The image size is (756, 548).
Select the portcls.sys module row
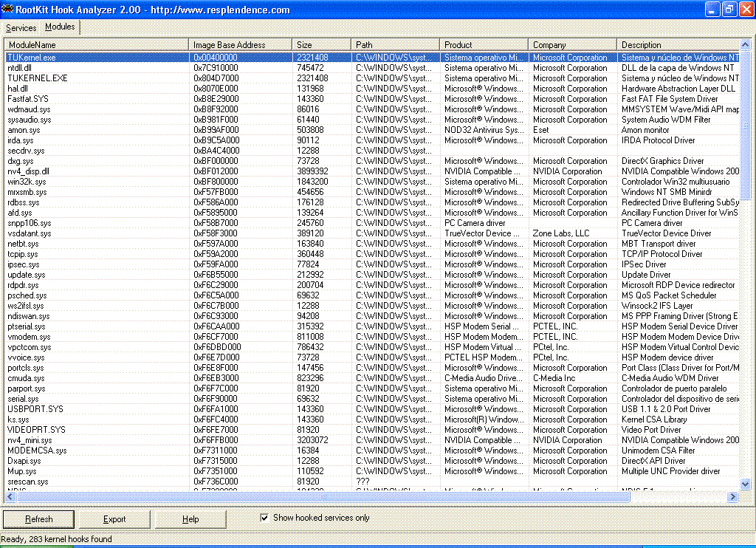tap(372, 368)
